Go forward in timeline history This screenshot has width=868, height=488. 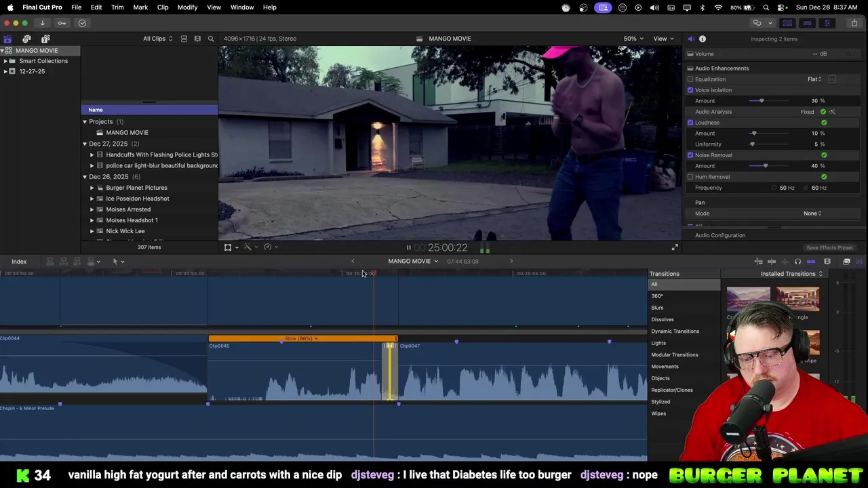click(x=511, y=261)
